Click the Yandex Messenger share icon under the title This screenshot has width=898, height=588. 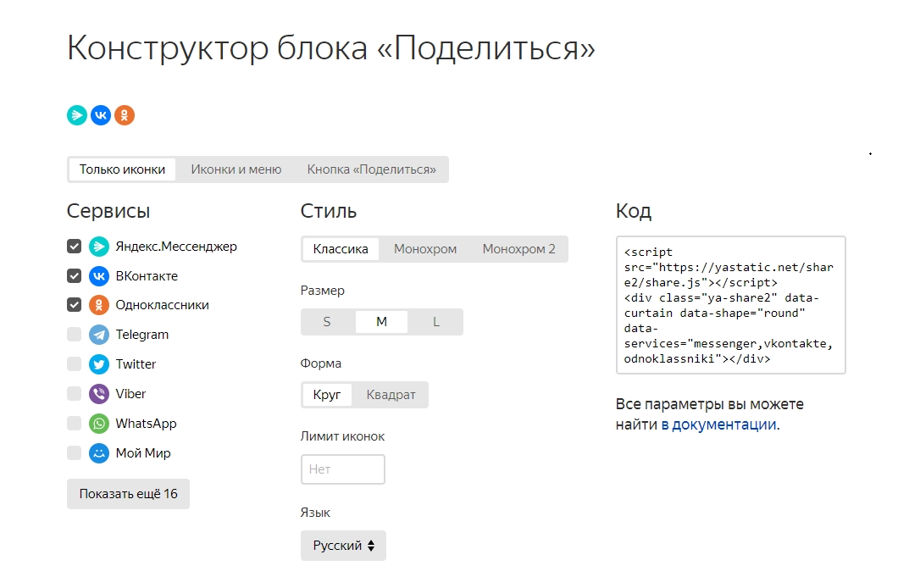(77, 115)
